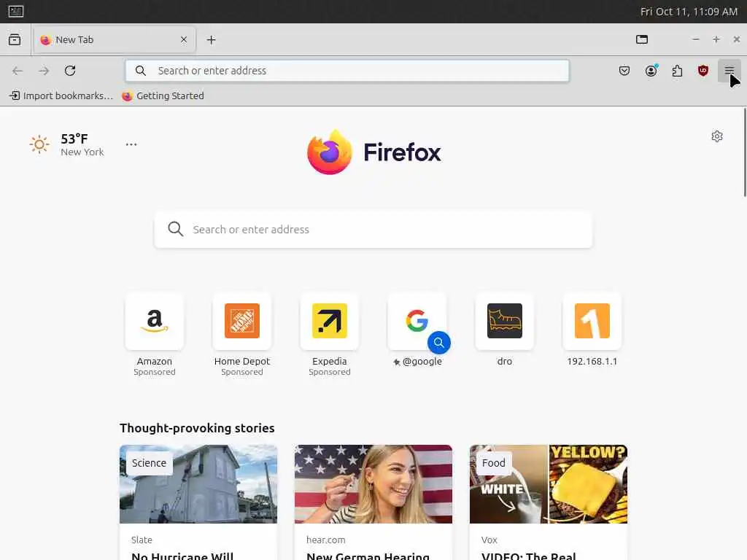Open the clock showing Fri Oct 11
The width and height of the screenshot is (747, 560).
[689, 12]
